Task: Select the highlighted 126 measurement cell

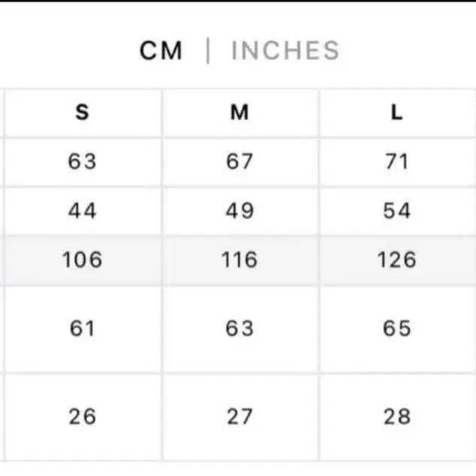Action: 396,260
